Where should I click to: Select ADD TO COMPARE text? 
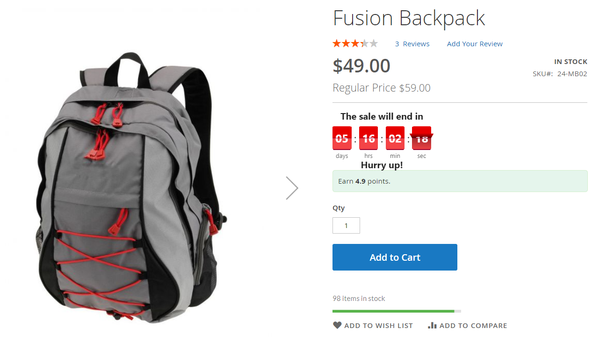click(473, 326)
